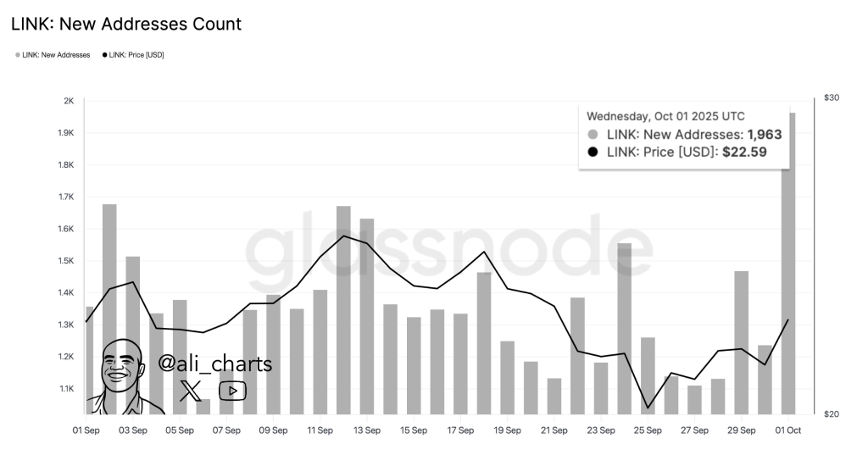Select the tallest bar at 01 Oct
Screen dimensions: 868x455
point(788,263)
